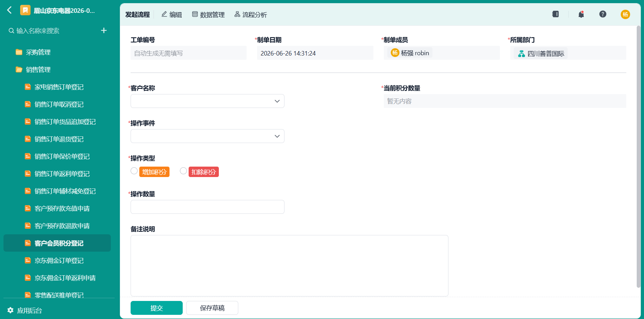Click the 流程分析 hierarchy icon
The image size is (644, 319).
[x=237, y=14]
